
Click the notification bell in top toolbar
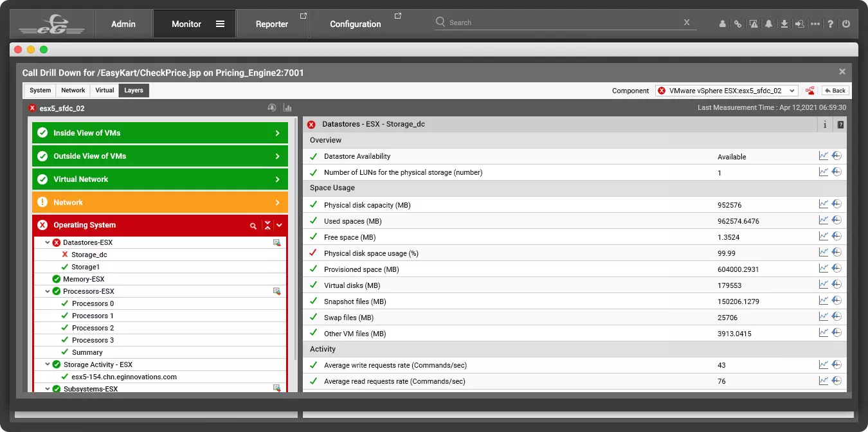(x=769, y=24)
